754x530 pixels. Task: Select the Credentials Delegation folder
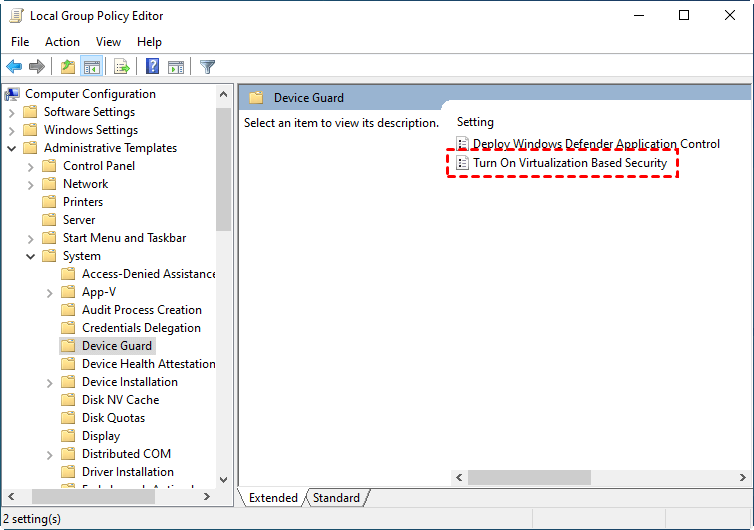[x=141, y=328]
